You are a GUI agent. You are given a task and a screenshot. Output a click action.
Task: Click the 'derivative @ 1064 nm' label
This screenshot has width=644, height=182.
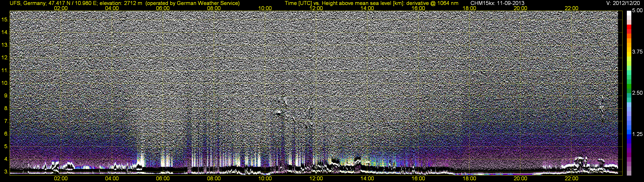[432, 3]
